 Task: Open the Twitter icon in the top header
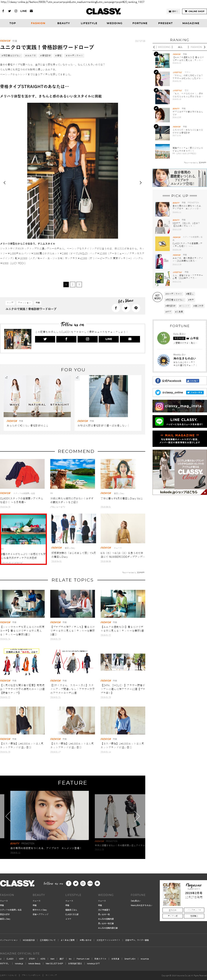pyautogui.click(x=9, y=11)
